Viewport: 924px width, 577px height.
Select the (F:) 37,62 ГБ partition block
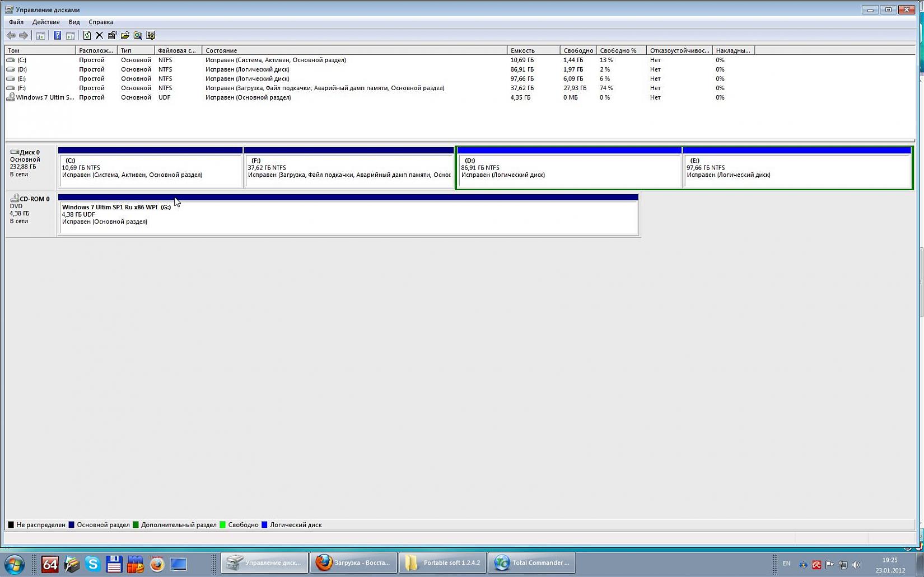(x=349, y=168)
